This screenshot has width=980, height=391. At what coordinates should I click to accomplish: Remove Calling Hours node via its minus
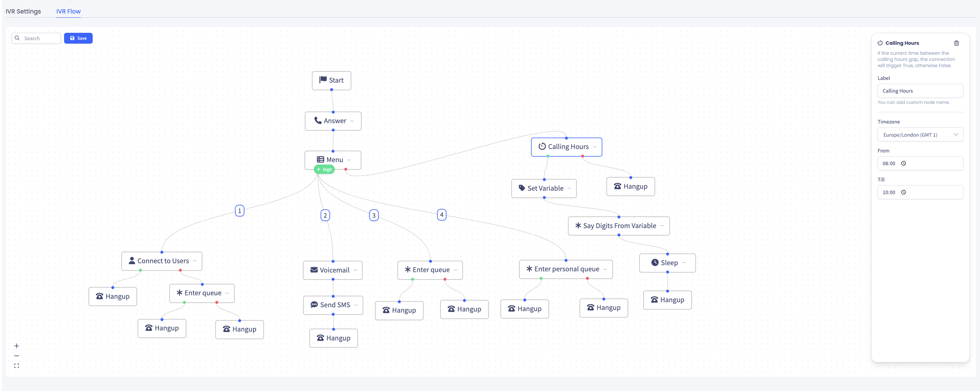[595, 147]
